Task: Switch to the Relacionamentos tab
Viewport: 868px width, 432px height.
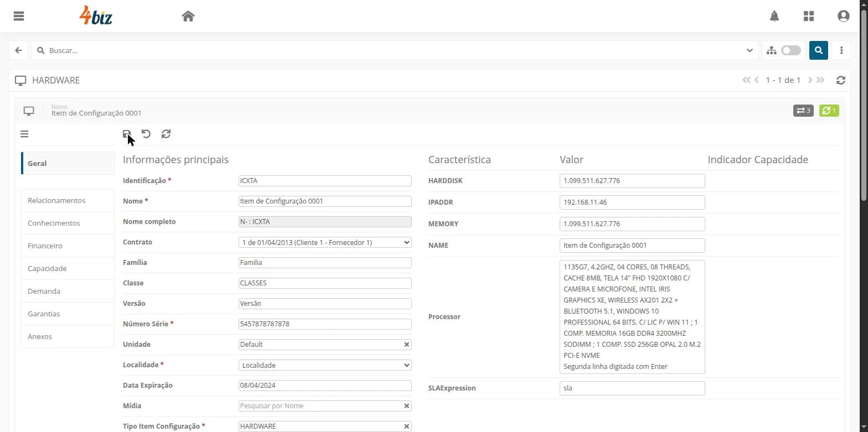Action: point(68,200)
